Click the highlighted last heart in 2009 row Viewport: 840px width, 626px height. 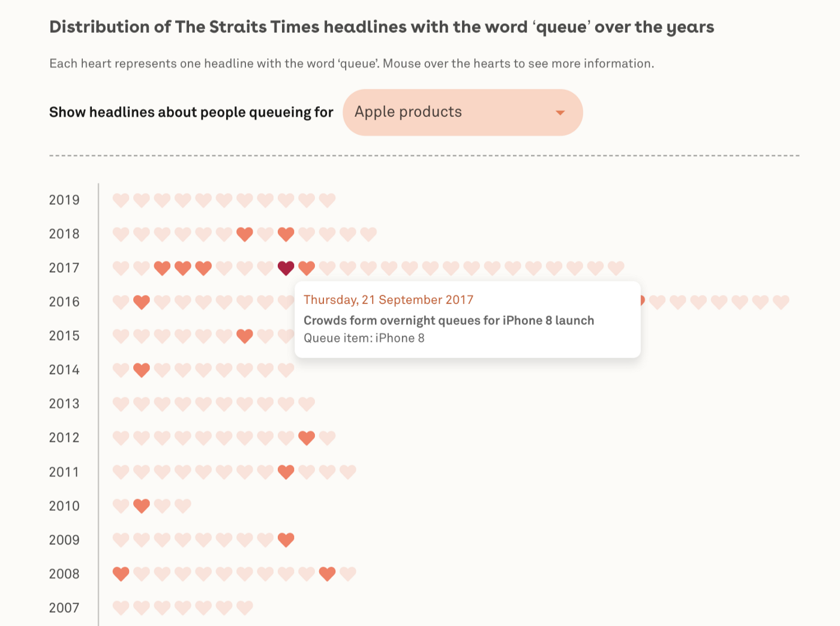[x=286, y=540]
